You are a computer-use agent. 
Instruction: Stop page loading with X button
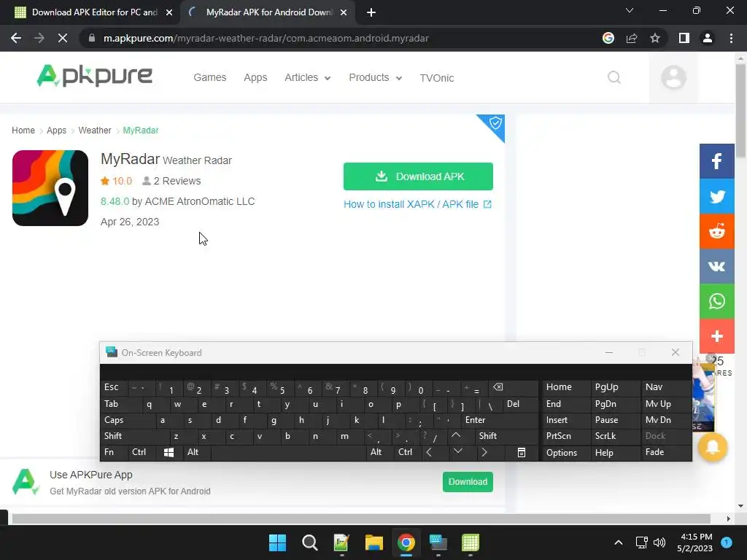pos(63,38)
